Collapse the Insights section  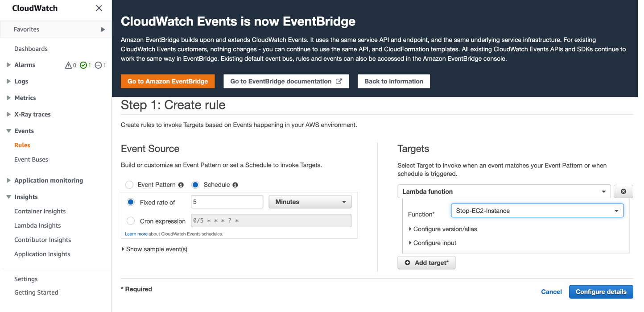9,197
